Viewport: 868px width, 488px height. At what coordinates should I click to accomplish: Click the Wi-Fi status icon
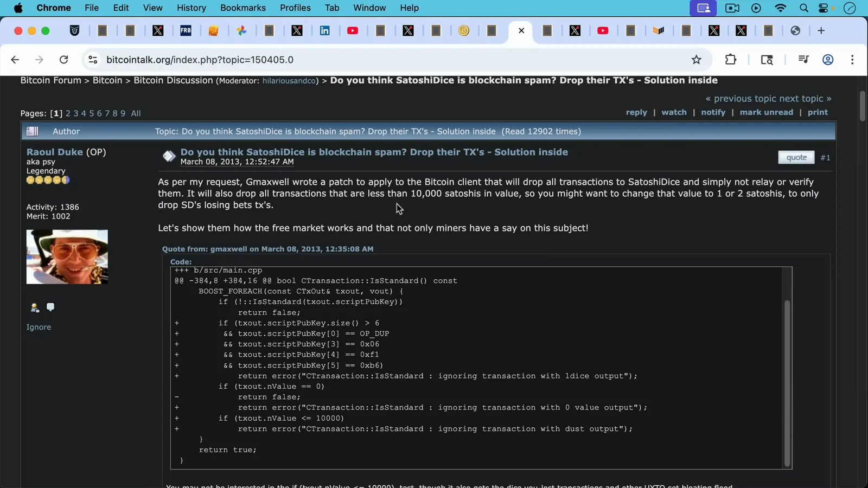[780, 8]
